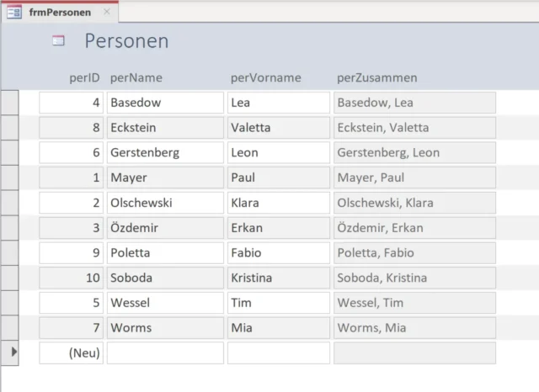This screenshot has height=392, width=539.
Task: Click the empty perName field in new row
Action: point(165,353)
